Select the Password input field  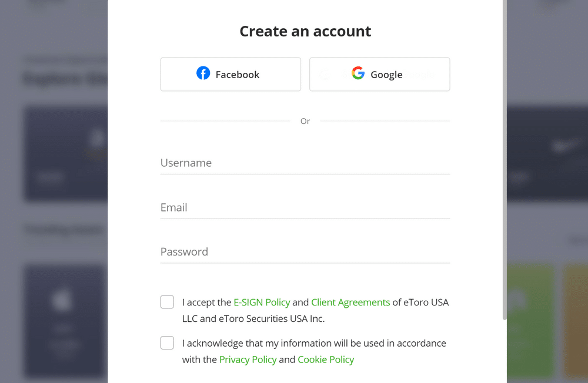[305, 252]
